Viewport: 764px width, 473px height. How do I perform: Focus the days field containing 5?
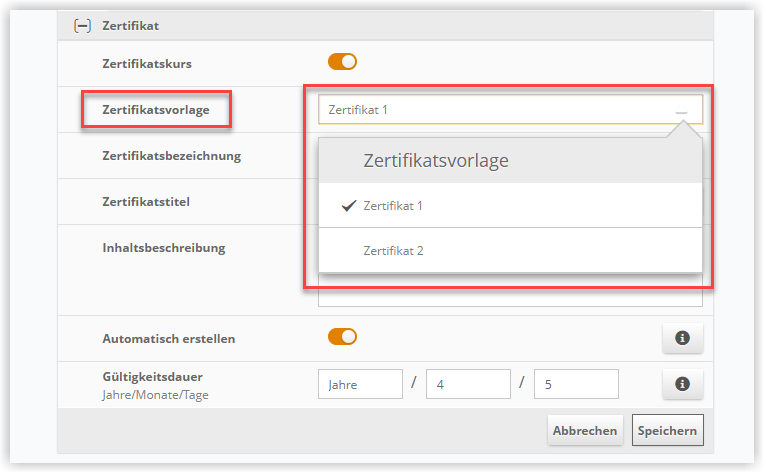[576, 384]
